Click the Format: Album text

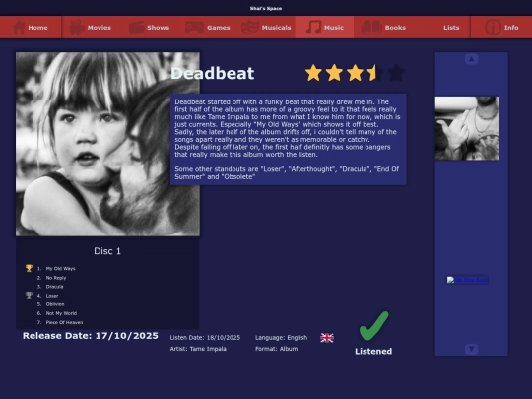[x=277, y=349]
